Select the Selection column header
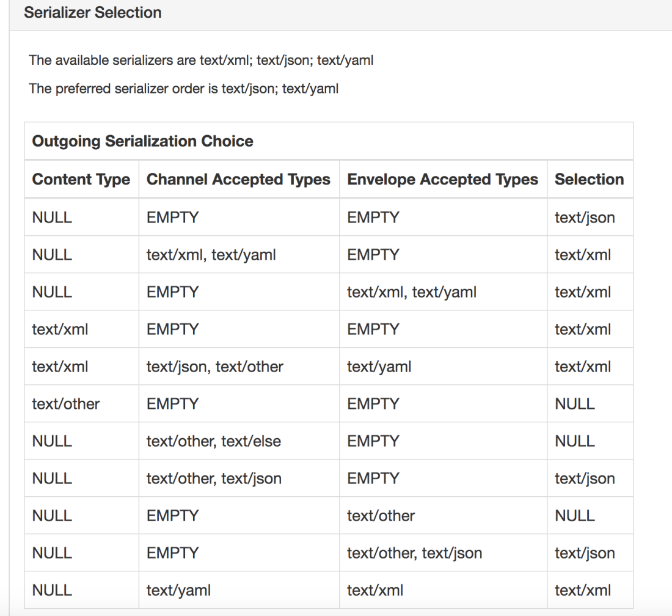The height and width of the screenshot is (616, 672). coord(589,179)
